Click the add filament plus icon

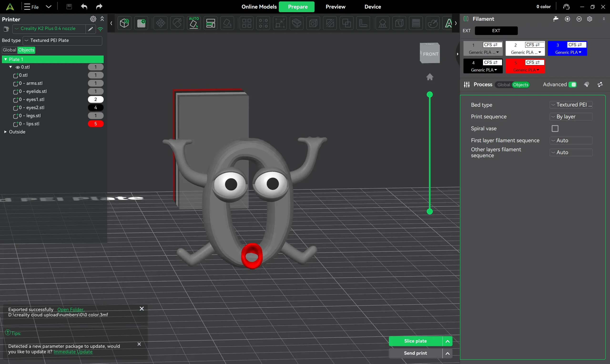(x=567, y=19)
